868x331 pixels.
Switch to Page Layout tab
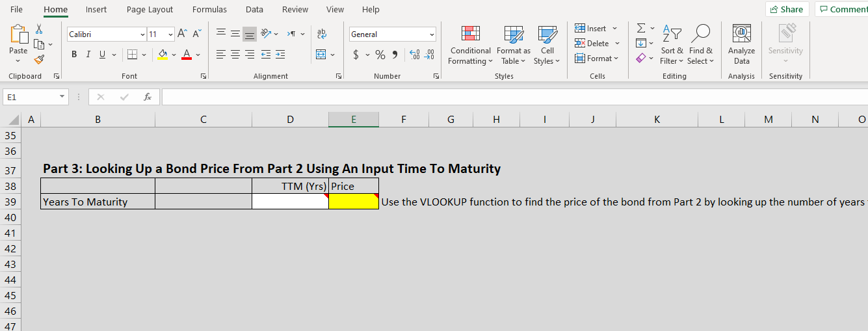click(x=150, y=9)
